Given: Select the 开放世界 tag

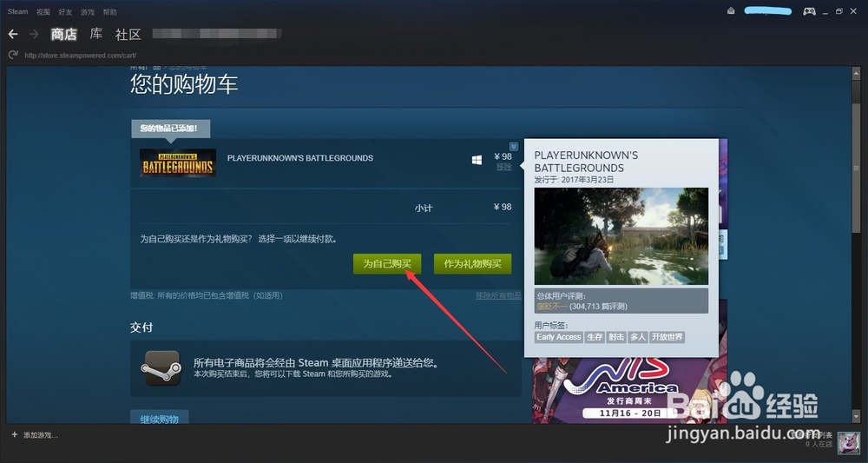Looking at the screenshot, I should (667, 337).
